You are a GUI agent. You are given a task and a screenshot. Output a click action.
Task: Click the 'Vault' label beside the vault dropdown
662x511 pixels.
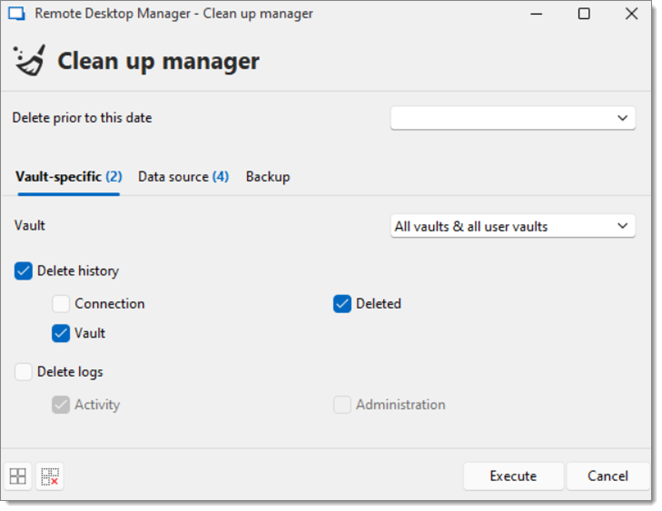click(x=30, y=226)
